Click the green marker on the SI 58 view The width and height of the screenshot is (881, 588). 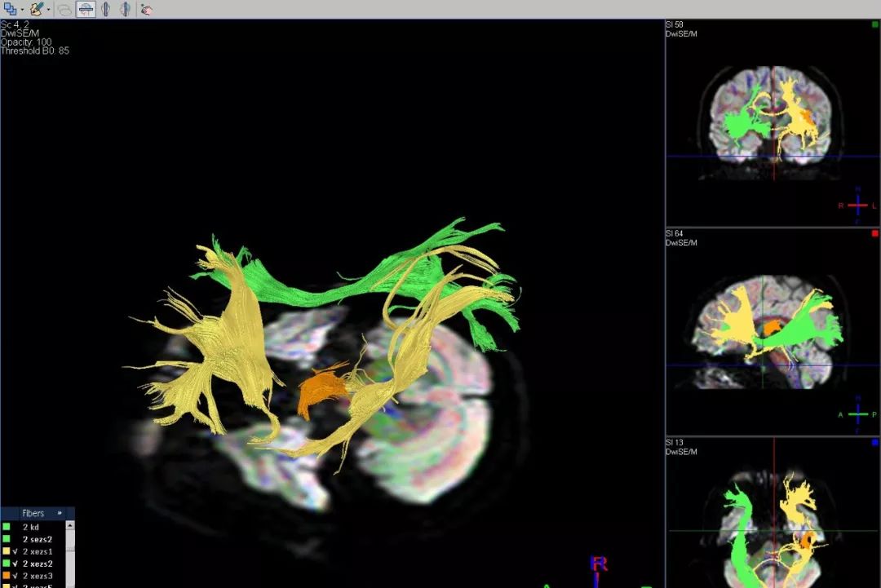(x=874, y=24)
